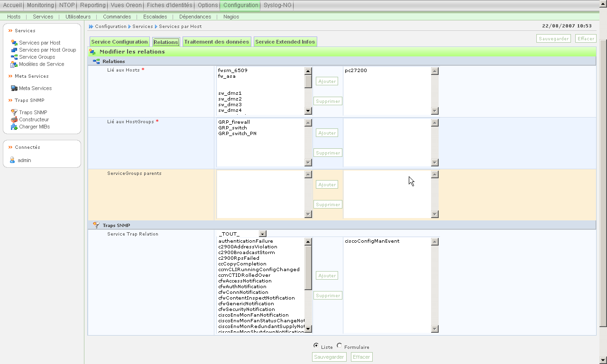Switch to the Traitement des données tab
Viewport: 607px width, 364px height.
coord(217,42)
